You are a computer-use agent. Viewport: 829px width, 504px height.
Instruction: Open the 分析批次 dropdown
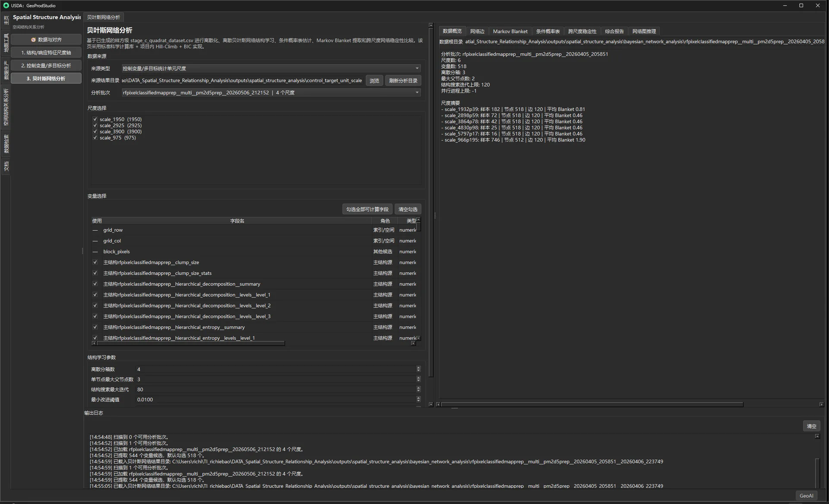pos(271,93)
